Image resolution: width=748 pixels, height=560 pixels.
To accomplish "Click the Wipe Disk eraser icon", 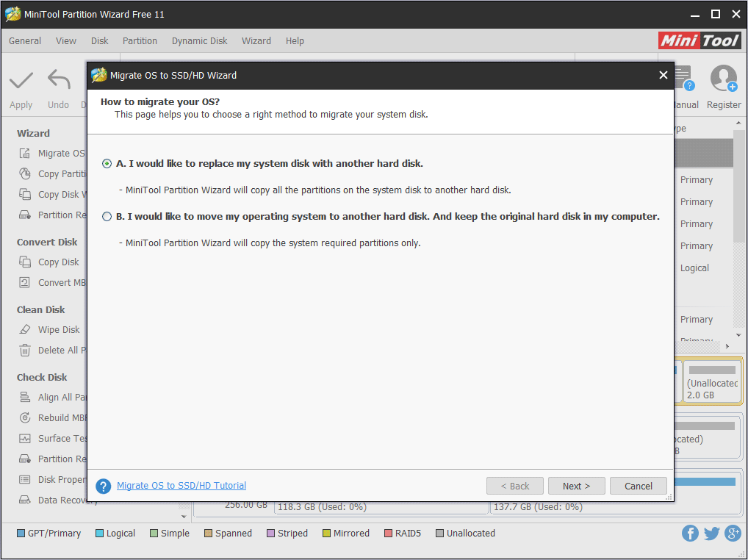I will [24, 330].
